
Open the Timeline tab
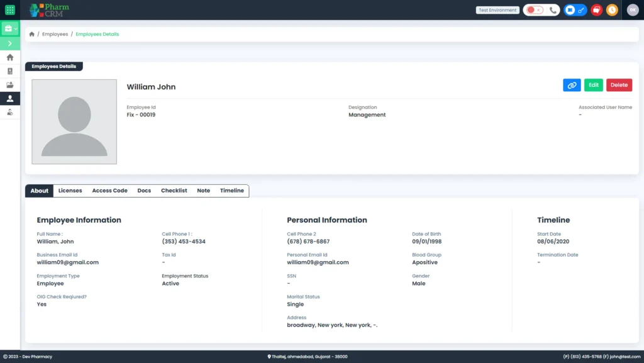[x=231, y=190]
